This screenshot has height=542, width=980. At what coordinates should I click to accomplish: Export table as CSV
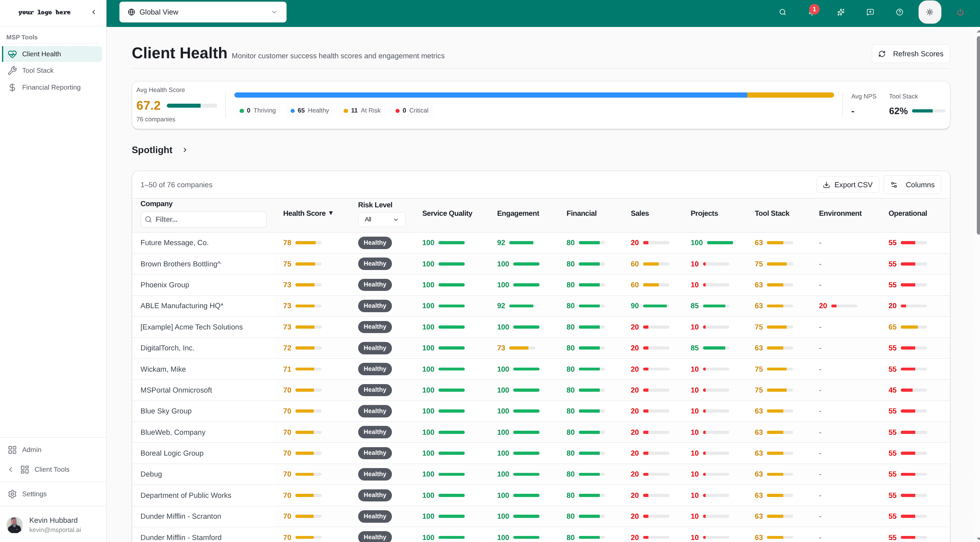(848, 184)
